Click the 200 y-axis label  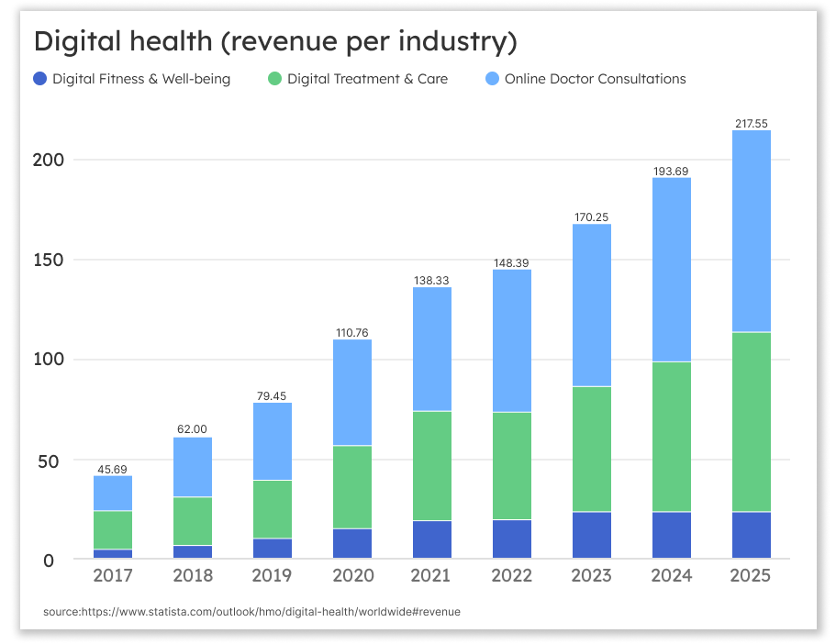(x=48, y=160)
